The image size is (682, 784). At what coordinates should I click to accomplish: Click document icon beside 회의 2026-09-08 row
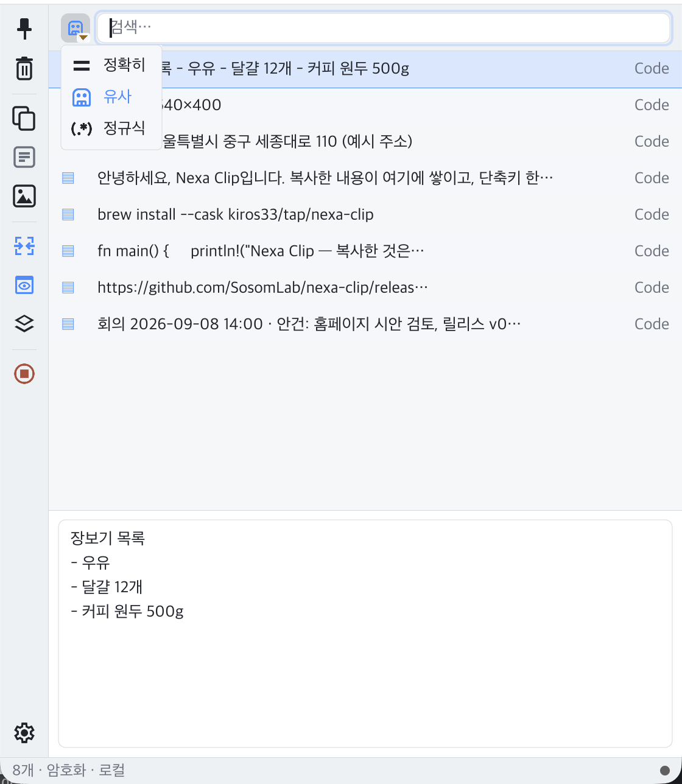coord(68,324)
